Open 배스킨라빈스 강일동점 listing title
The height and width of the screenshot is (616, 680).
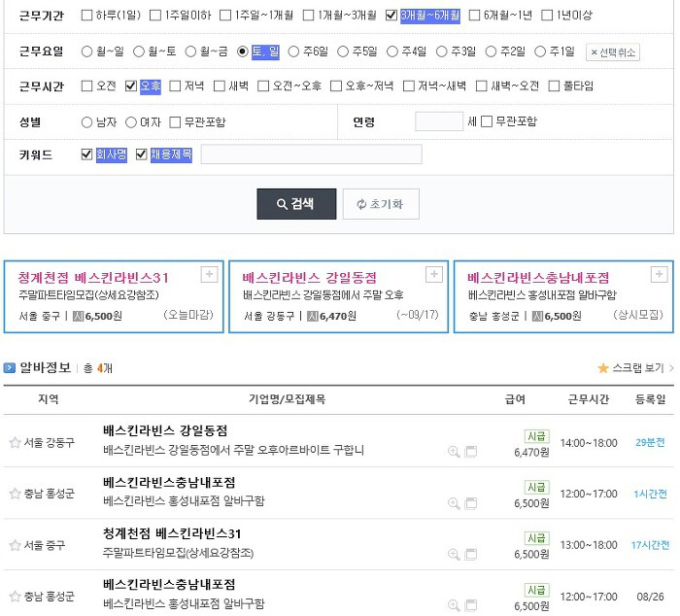pyautogui.click(x=165, y=430)
